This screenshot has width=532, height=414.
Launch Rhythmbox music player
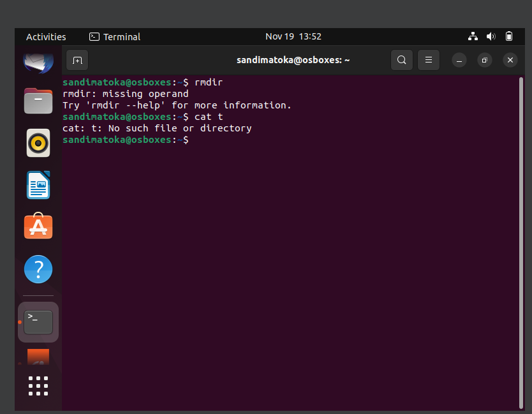[38, 143]
